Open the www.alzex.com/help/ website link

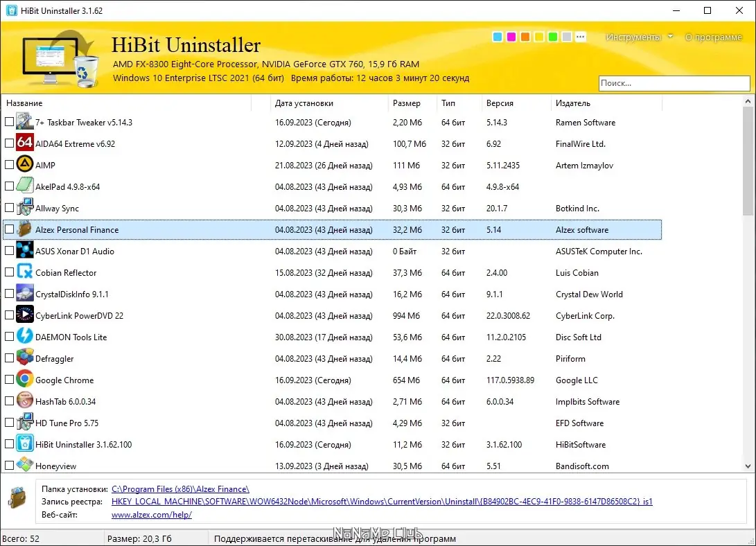point(151,515)
